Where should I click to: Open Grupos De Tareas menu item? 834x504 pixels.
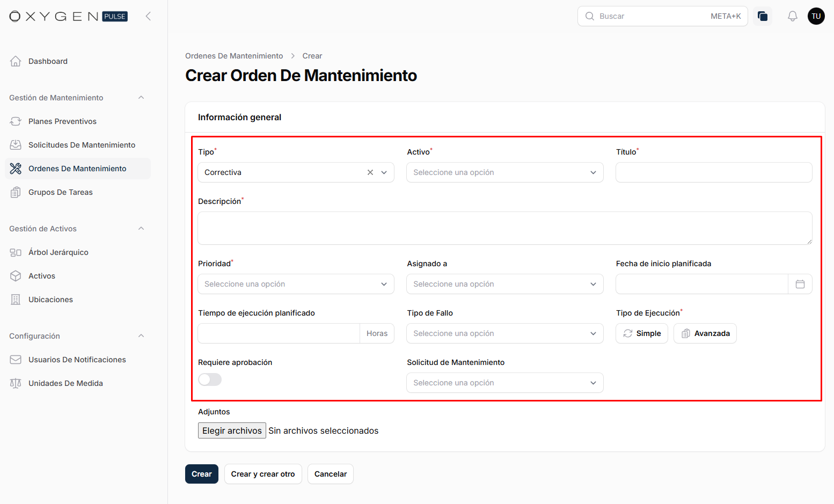click(x=60, y=192)
